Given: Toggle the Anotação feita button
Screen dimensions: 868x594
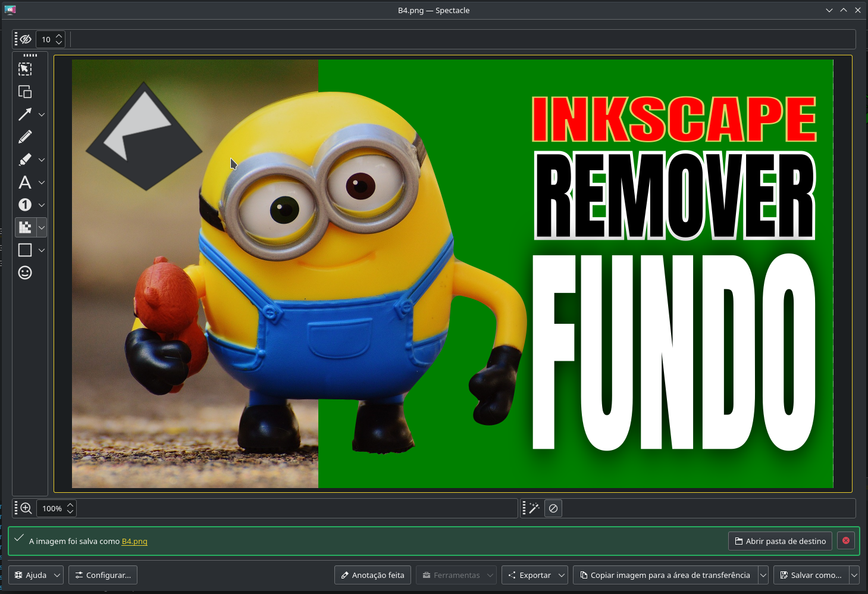Looking at the screenshot, I should click(x=372, y=575).
